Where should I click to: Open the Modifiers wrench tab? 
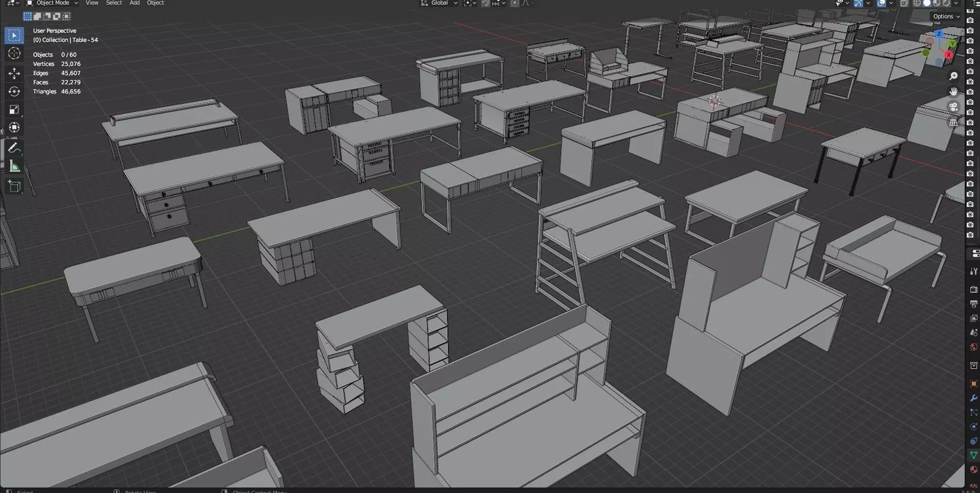[x=974, y=398]
